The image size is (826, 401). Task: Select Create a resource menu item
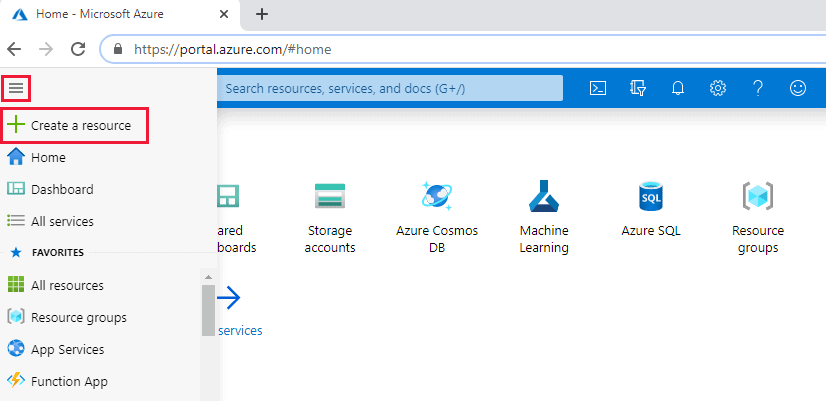point(75,125)
